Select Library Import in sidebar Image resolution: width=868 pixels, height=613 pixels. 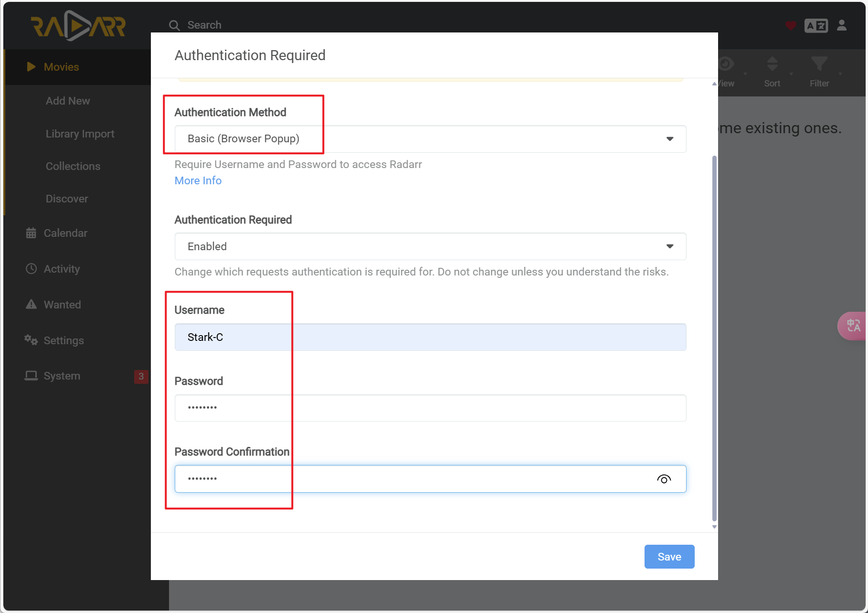point(80,134)
